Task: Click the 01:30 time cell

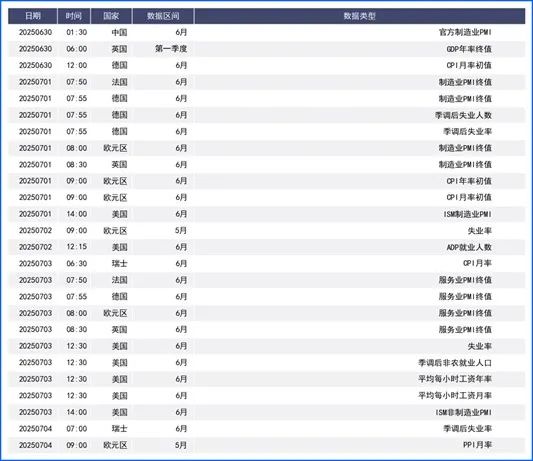Action: pos(77,32)
